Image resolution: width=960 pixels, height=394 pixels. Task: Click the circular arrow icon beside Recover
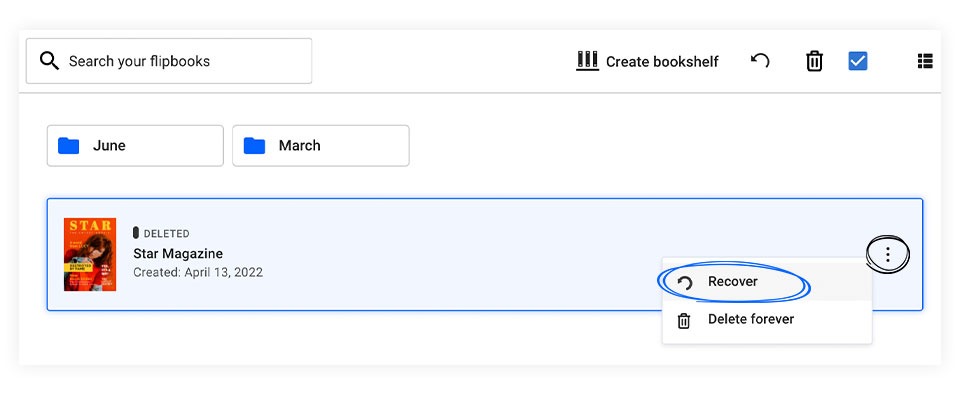(684, 283)
